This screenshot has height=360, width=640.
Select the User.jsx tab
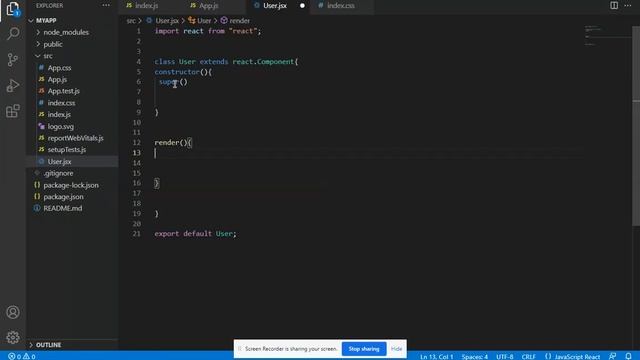[275, 6]
